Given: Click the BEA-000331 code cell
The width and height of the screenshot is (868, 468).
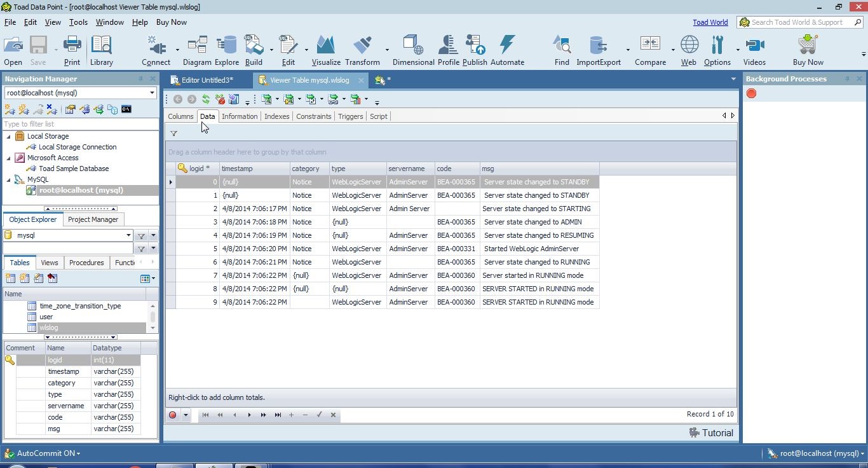Looking at the screenshot, I should point(456,249).
